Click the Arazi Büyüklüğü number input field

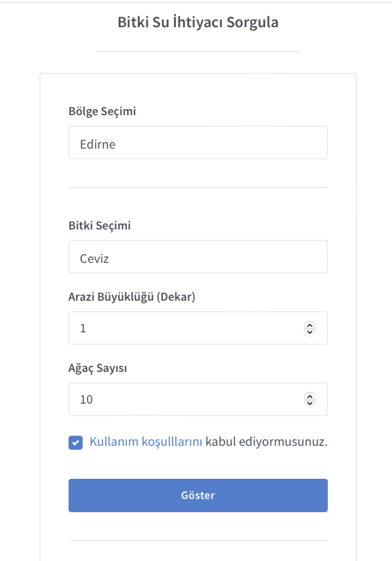coord(186,328)
